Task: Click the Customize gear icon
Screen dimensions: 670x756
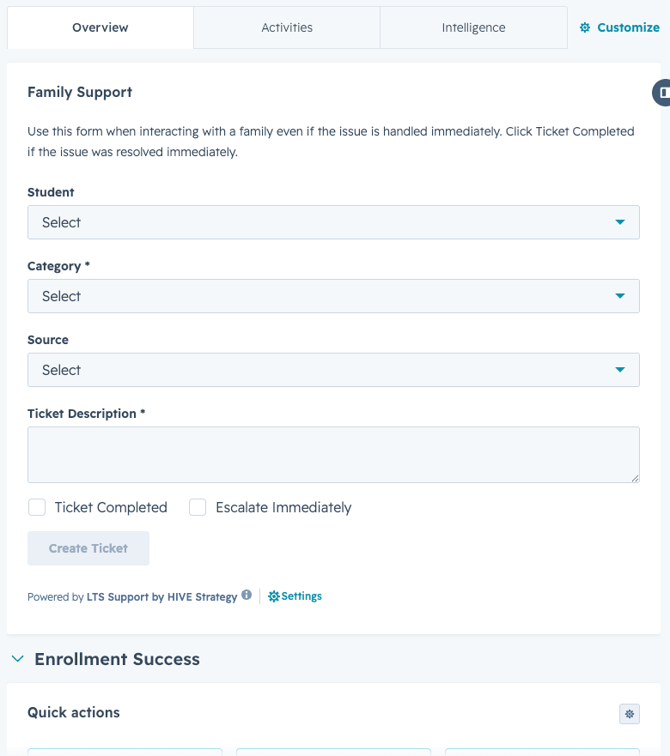Action: [x=585, y=27]
